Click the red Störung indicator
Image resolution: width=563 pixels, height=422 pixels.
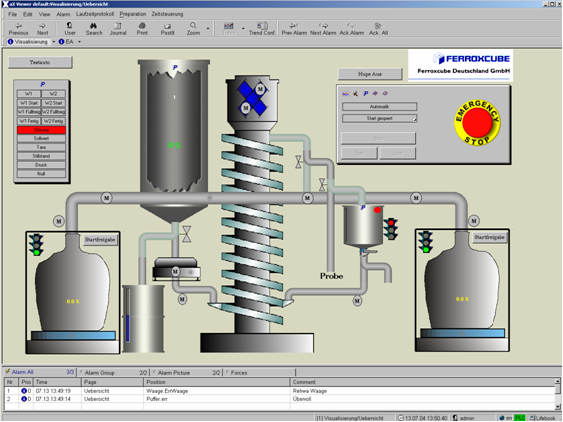pyautogui.click(x=41, y=130)
